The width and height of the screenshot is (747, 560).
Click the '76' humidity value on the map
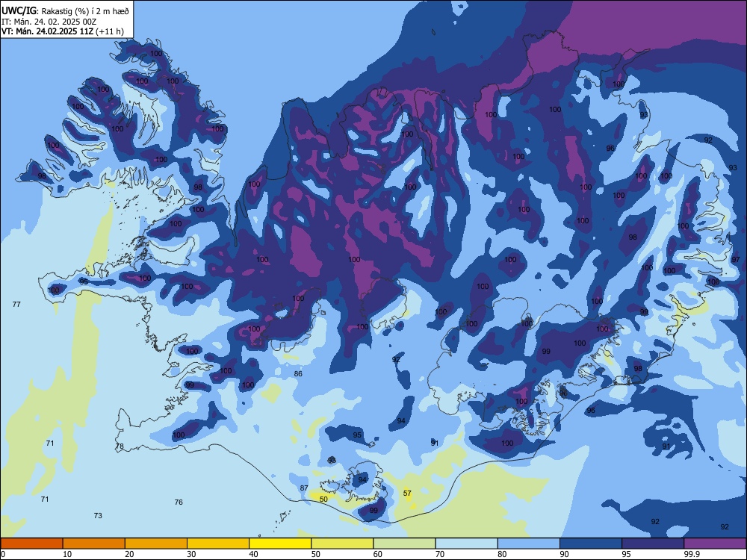(179, 503)
